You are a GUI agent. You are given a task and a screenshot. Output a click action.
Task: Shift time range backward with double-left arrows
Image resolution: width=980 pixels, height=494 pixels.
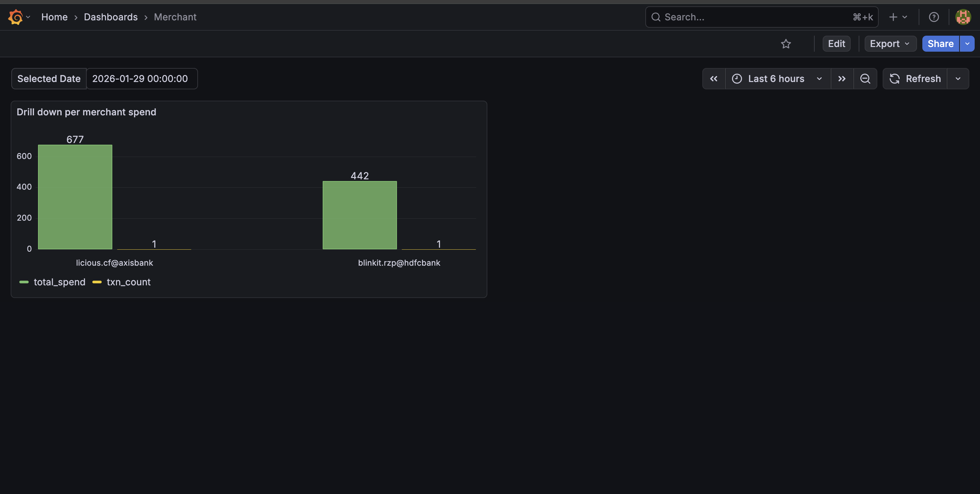click(714, 79)
